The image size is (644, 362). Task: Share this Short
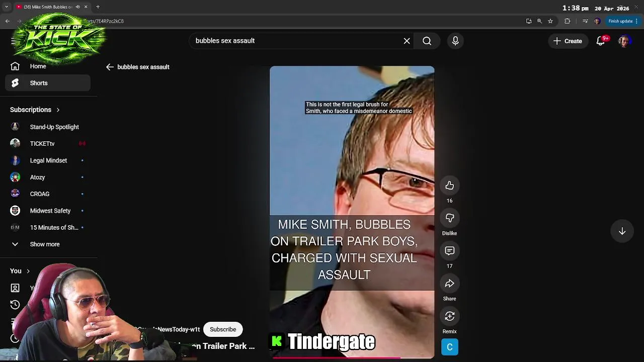[x=450, y=284]
